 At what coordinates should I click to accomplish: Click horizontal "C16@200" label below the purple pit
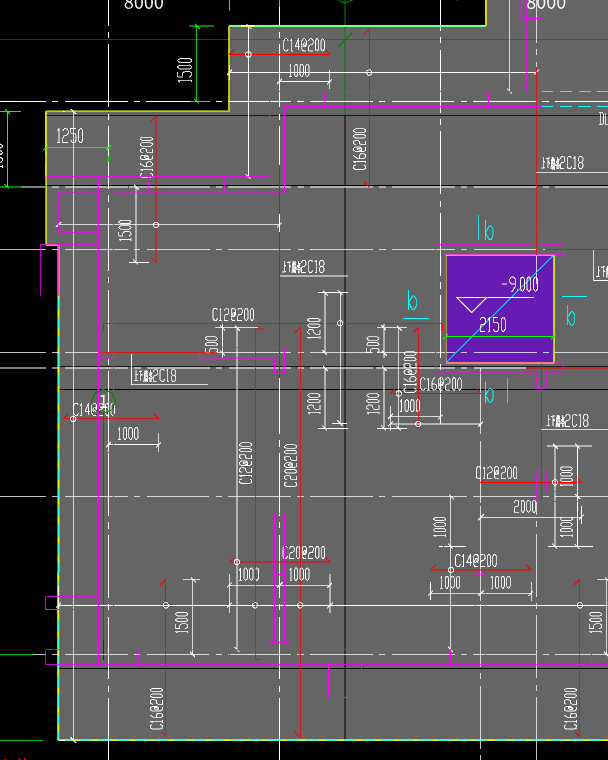441,385
